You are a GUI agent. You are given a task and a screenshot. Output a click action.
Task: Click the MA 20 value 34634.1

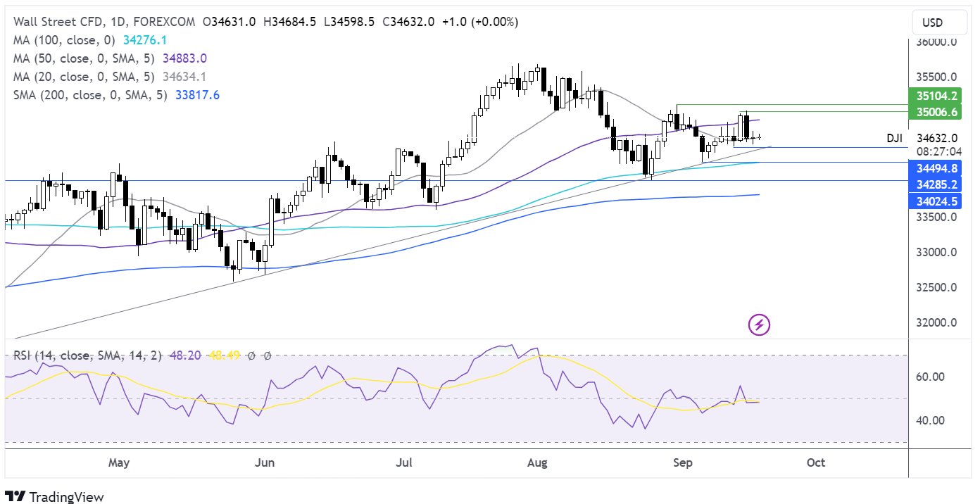click(x=184, y=77)
